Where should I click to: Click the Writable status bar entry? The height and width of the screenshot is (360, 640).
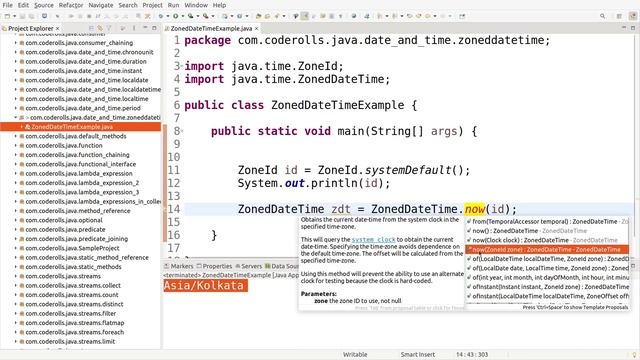coord(355,354)
